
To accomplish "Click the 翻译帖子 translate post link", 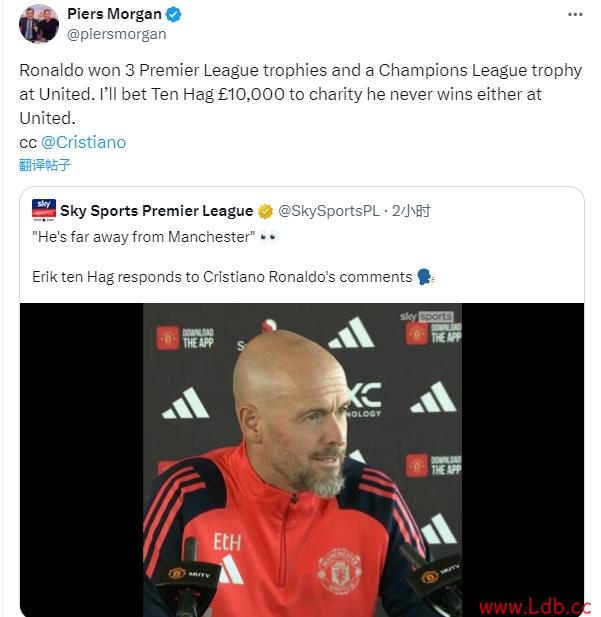I will pos(44,164).
